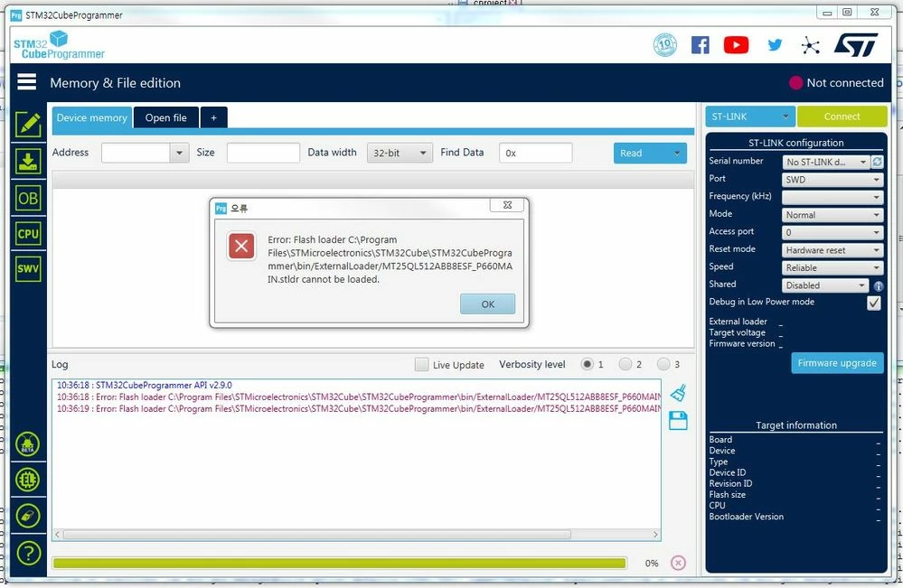Open the Reset mode dropdown
The width and height of the screenshot is (903, 588).
(832, 250)
